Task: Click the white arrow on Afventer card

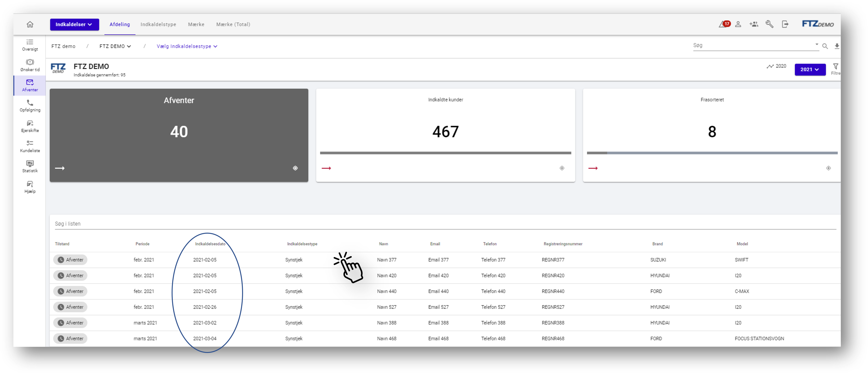Action: point(60,168)
